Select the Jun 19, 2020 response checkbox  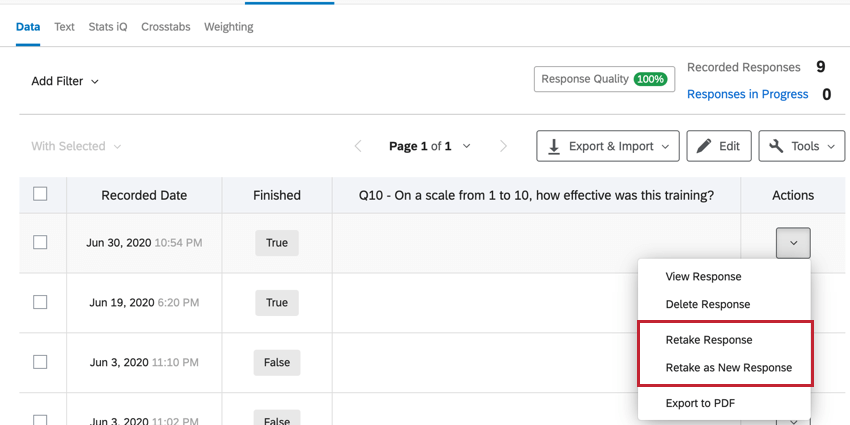40,302
